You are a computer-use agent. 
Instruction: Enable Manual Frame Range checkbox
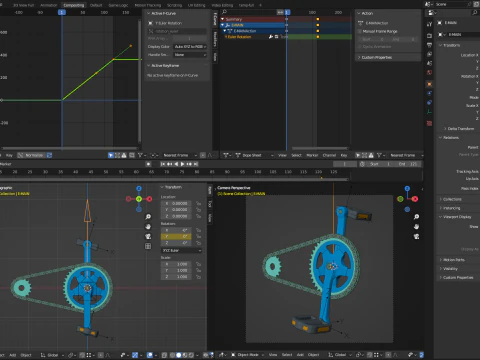coord(360,31)
